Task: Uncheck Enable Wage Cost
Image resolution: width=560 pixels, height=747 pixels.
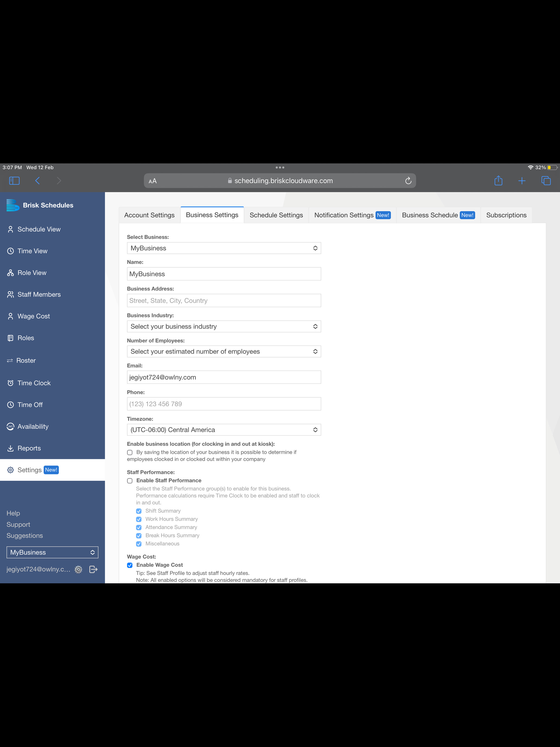Action: pos(130,565)
